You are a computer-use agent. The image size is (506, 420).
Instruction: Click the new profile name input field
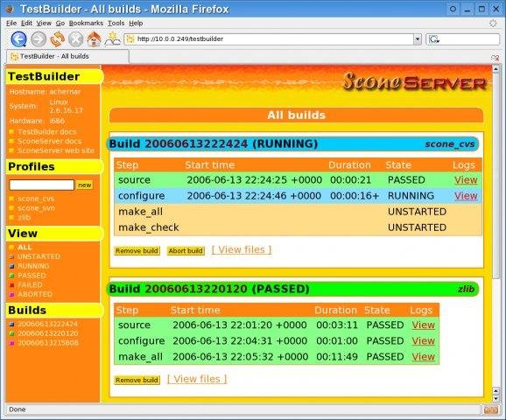[x=42, y=185]
